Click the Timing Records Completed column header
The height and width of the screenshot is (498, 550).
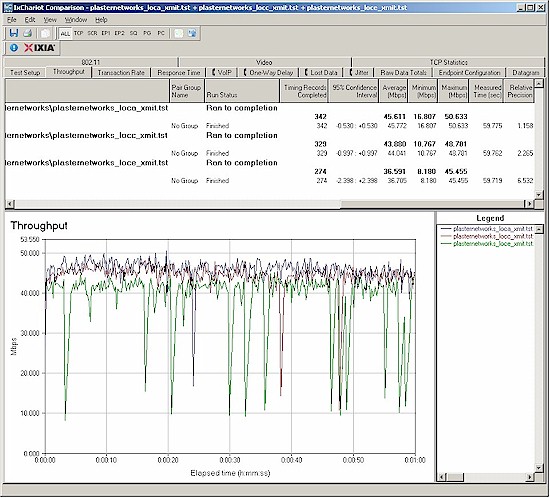pos(304,91)
